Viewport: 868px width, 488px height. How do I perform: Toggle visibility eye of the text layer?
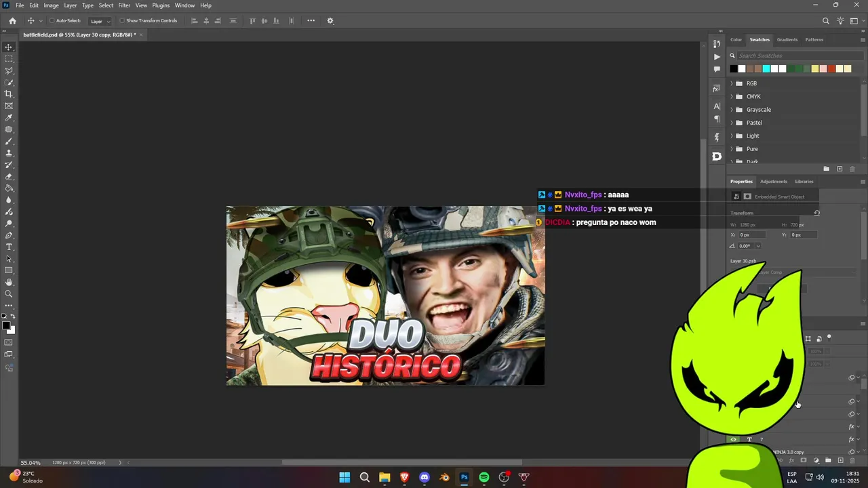click(733, 439)
